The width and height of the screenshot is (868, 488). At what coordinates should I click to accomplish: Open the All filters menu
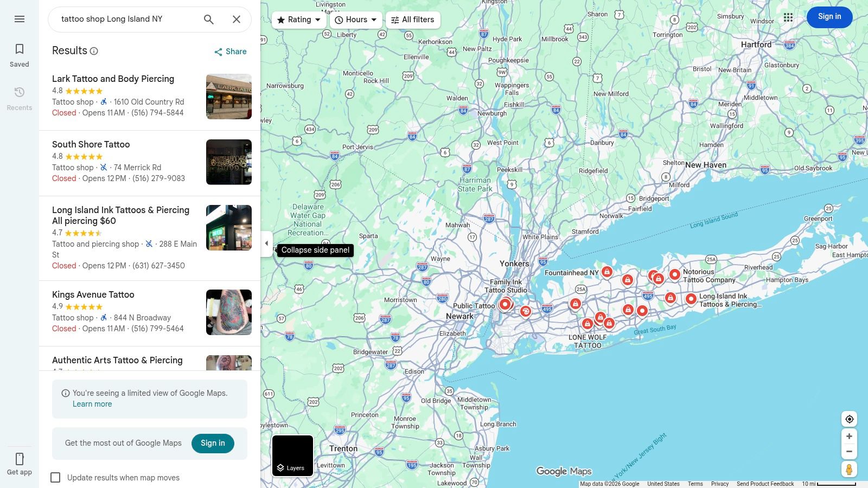(x=413, y=20)
